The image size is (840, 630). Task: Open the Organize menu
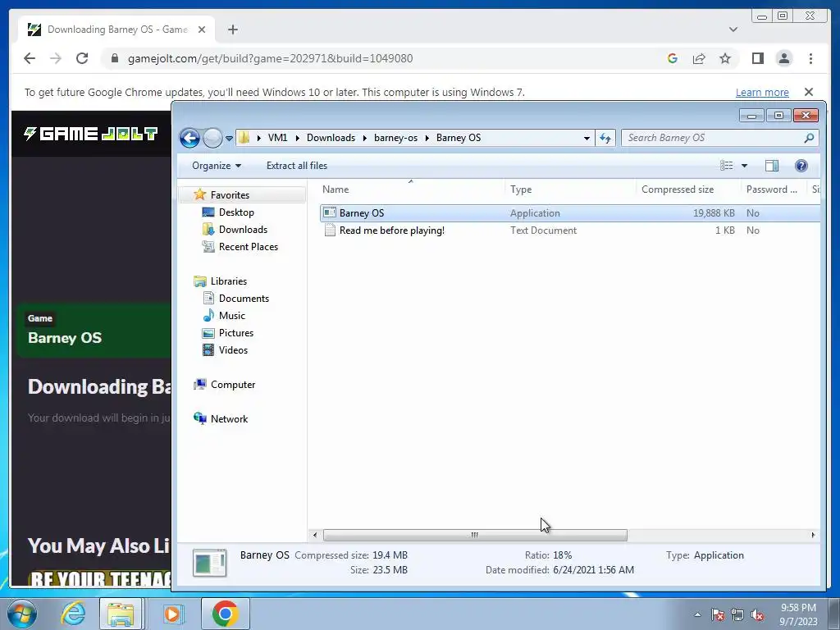coord(217,166)
